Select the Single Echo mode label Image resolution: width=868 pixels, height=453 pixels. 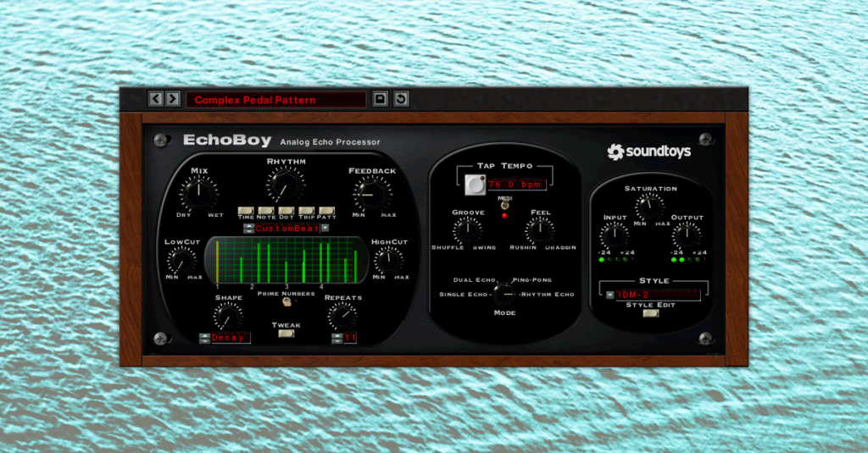point(464,295)
